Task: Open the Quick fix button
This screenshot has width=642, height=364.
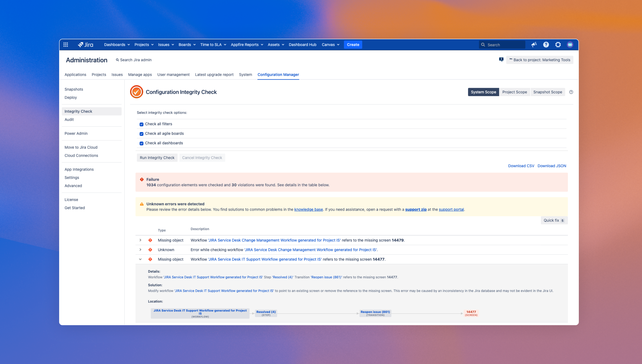Action: click(x=554, y=220)
